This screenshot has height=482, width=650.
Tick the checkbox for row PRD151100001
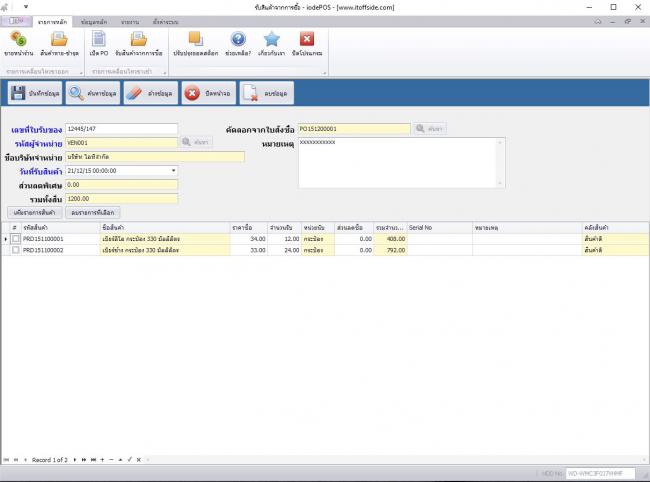click(x=16, y=239)
